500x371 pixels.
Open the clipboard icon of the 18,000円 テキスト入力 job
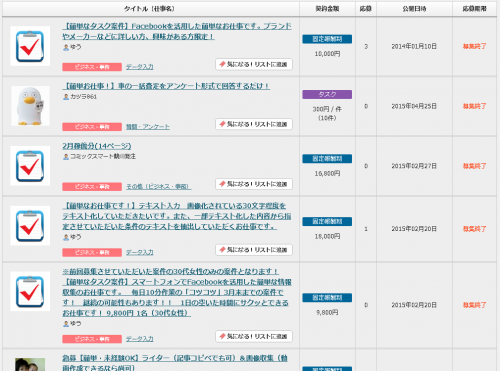pyautogui.click(x=30, y=226)
